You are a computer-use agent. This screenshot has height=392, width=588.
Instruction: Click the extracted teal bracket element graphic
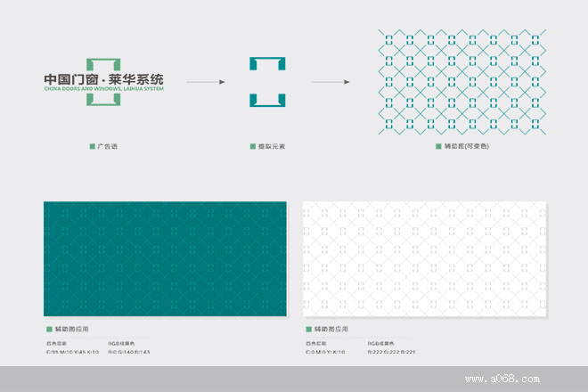267,82
